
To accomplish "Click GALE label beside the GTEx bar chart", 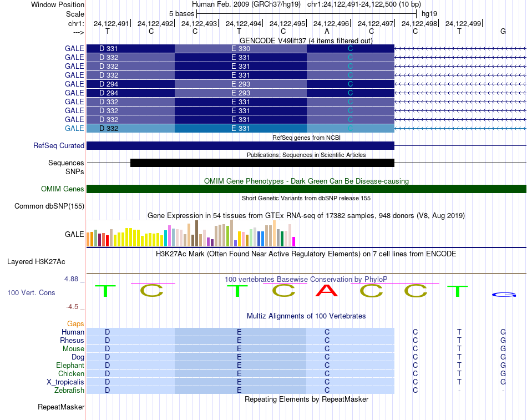I will click(74, 234).
